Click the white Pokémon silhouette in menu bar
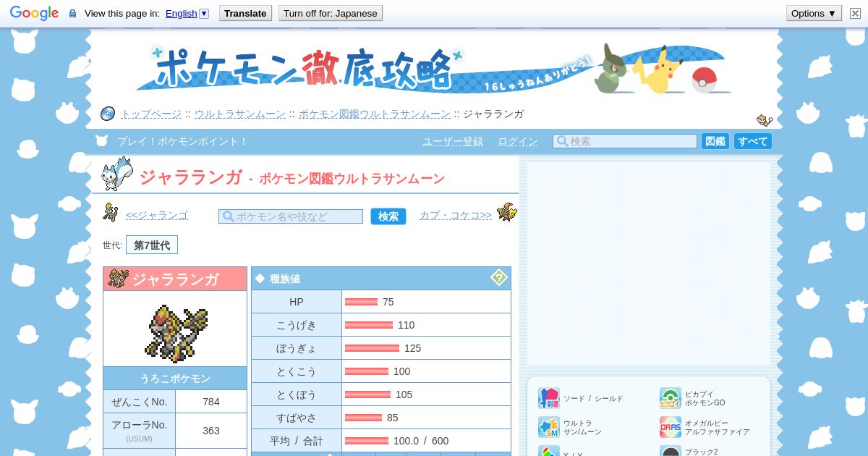Viewport: 868px width, 456px height. click(x=102, y=141)
